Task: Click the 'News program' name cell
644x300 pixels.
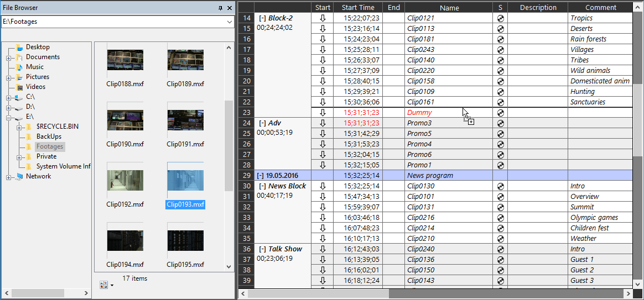Action: coord(449,176)
